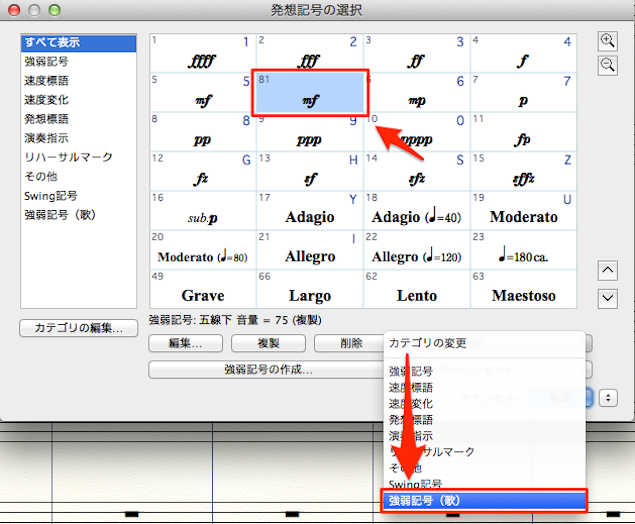635x524 pixels.
Task: Select 速度変化 in the category list
Action: pos(79,100)
